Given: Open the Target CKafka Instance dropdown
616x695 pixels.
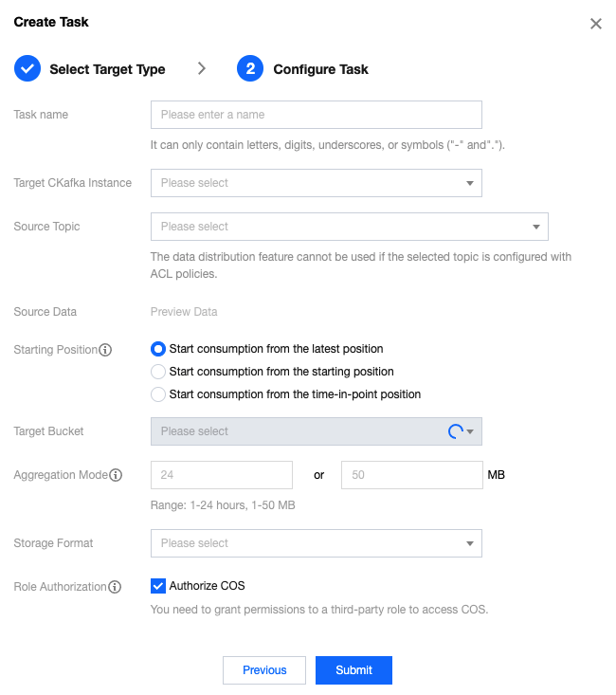Looking at the screenshot, I should (317, 183).
